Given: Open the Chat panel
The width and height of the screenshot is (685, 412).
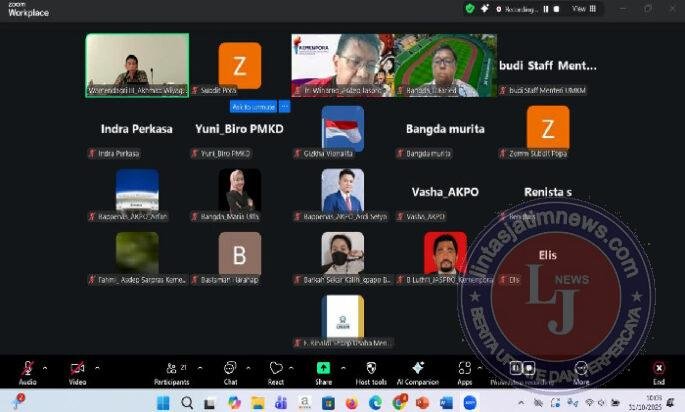Looking at the screenshot, I should 230,369.
